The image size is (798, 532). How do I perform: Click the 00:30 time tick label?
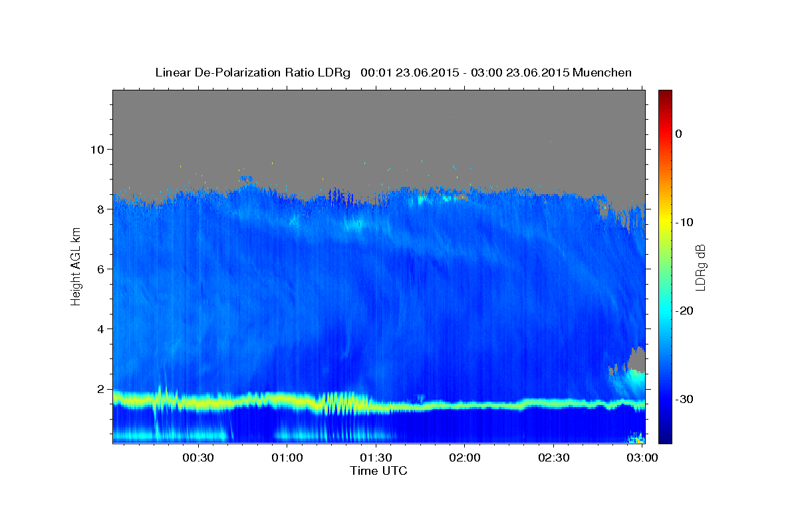click(198, 458)
